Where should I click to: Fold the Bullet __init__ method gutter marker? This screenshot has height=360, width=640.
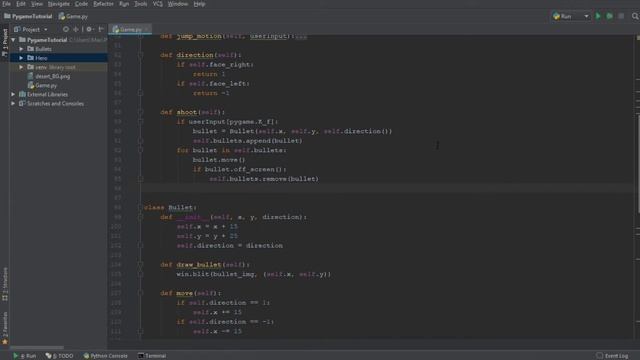(140, 217)
